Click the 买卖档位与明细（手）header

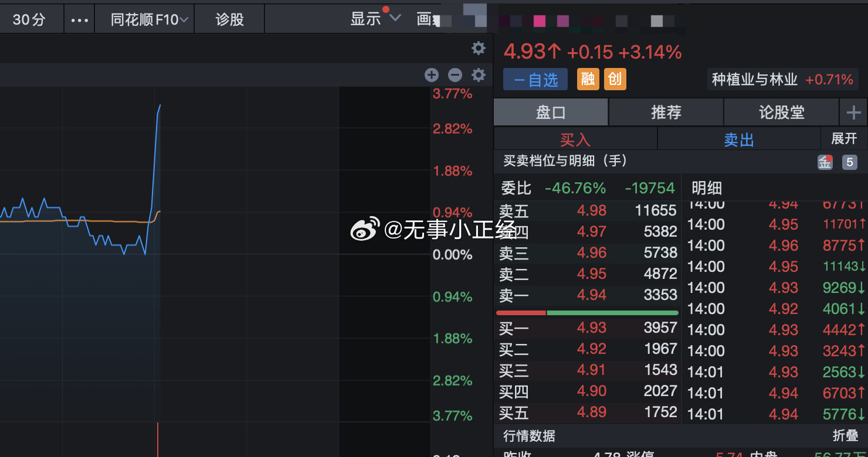coord(565,161)
